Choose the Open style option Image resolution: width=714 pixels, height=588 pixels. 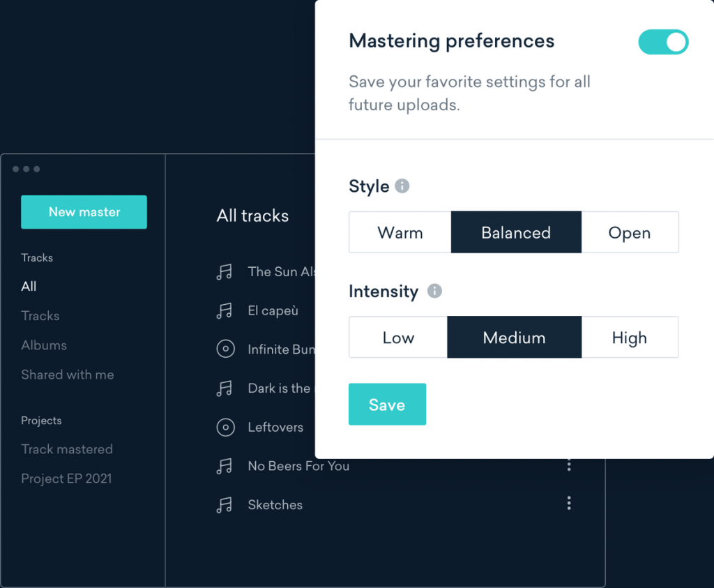(629, 232)
